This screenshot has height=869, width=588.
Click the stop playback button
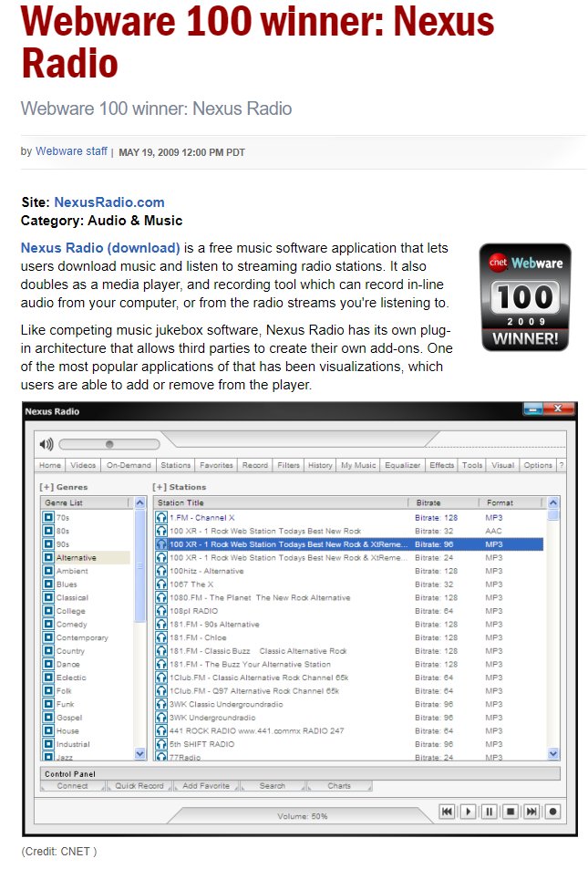click(x=511, y=812)
